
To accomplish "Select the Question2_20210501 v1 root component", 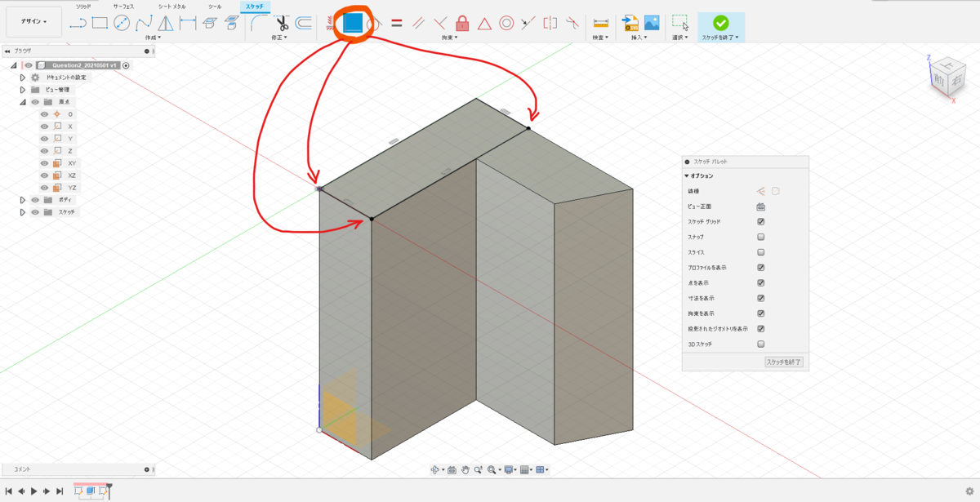I will click(86, 65).
